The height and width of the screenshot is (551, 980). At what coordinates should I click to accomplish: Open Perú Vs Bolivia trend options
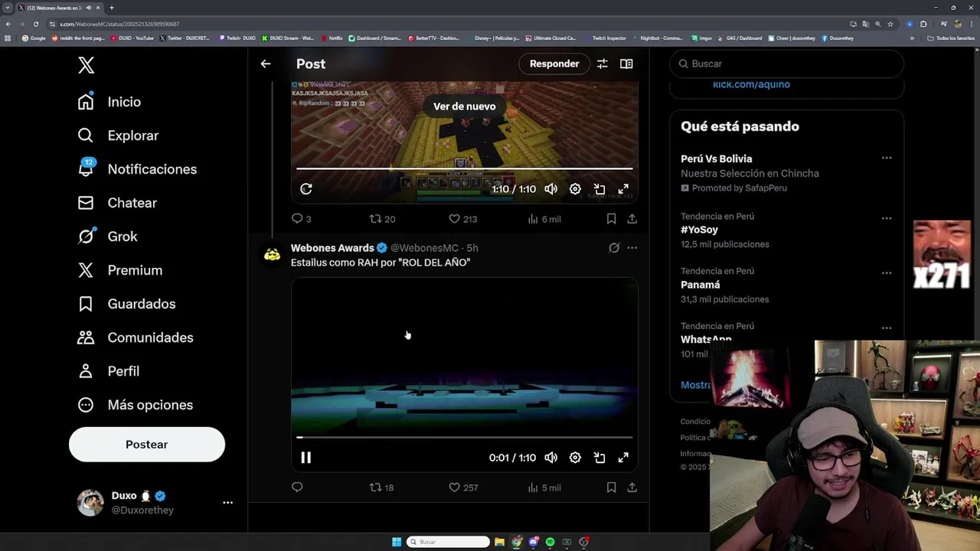coord(887,158)
